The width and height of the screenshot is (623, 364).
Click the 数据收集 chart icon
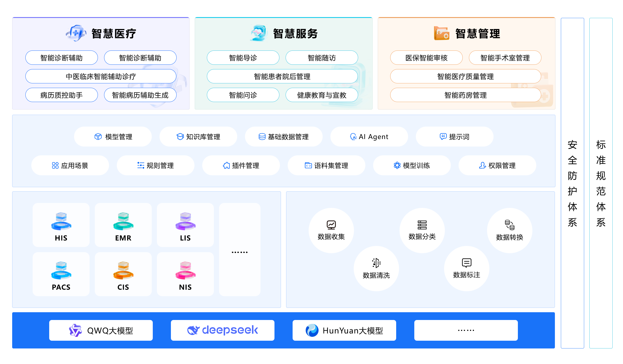(x=331, y=225)
